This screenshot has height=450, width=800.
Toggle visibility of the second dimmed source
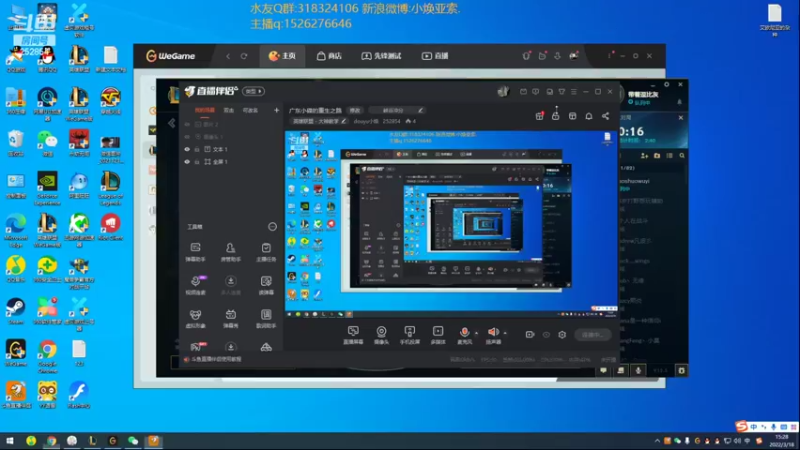coord(187,137)
